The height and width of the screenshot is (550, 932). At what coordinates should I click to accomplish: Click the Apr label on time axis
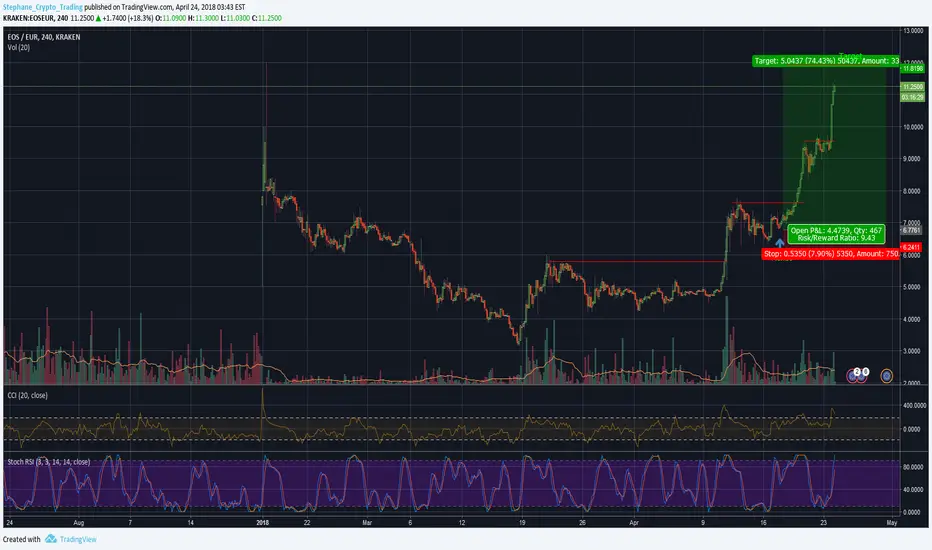[x=634, y=523]
